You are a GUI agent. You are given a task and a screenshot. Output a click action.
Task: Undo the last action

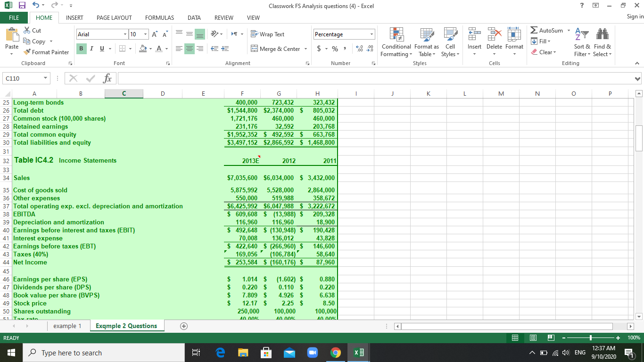pyautogui.click(x=35, y=6)
